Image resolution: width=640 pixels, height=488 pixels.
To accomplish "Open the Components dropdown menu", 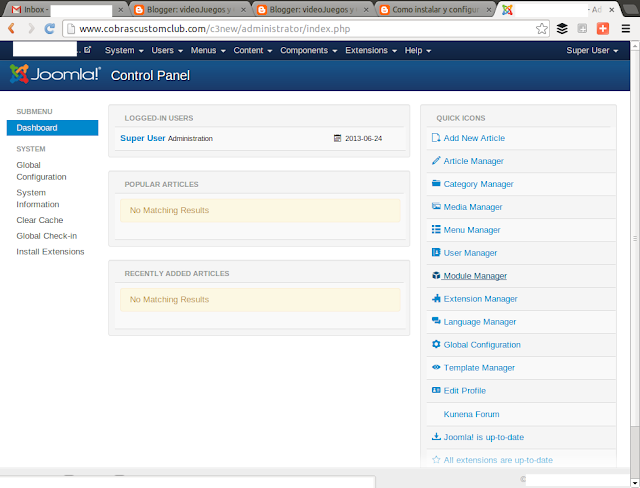I will pos(309,50).
